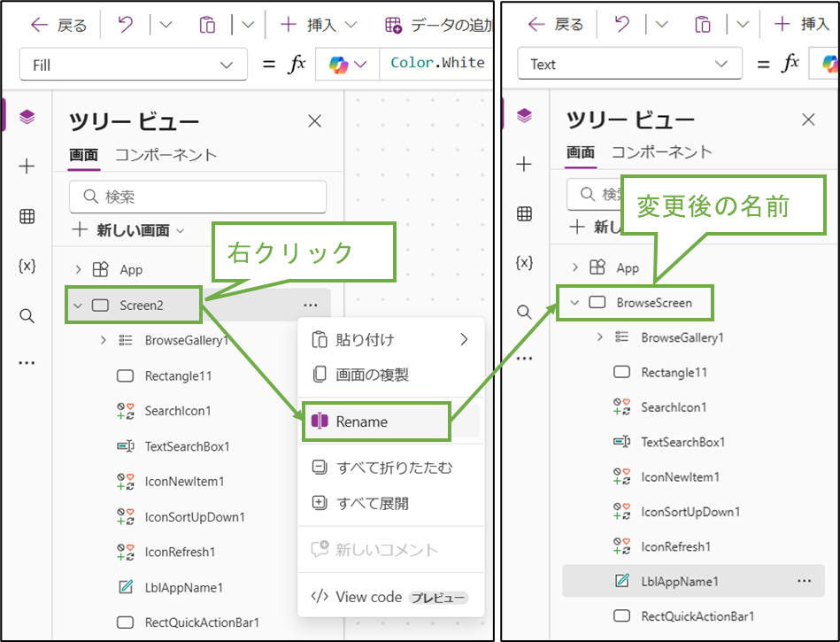Screen dimensions: 840x642
Task: Collapse the Screen2 node
Action: pos(78,306)
